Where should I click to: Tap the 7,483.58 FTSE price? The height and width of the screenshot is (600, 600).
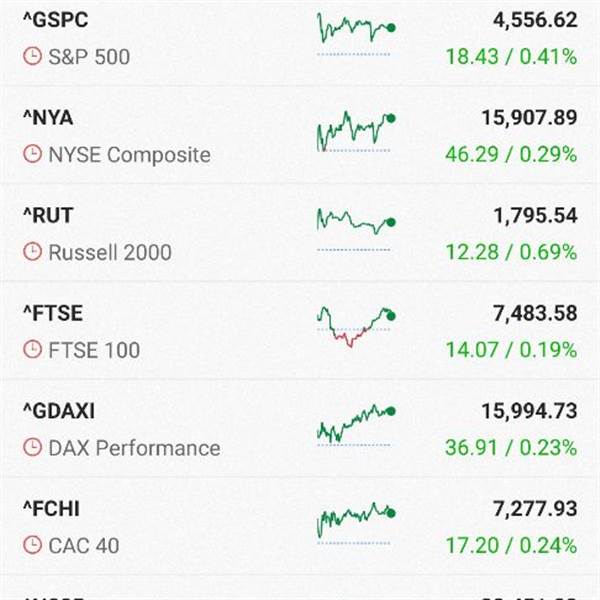click(535, 313)
